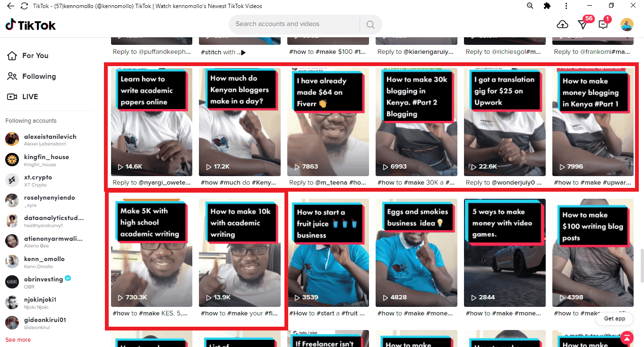Click the upload video cloud icon
Image resolution: width=644 pixels, height=347 pixels.
click(562, 25)
